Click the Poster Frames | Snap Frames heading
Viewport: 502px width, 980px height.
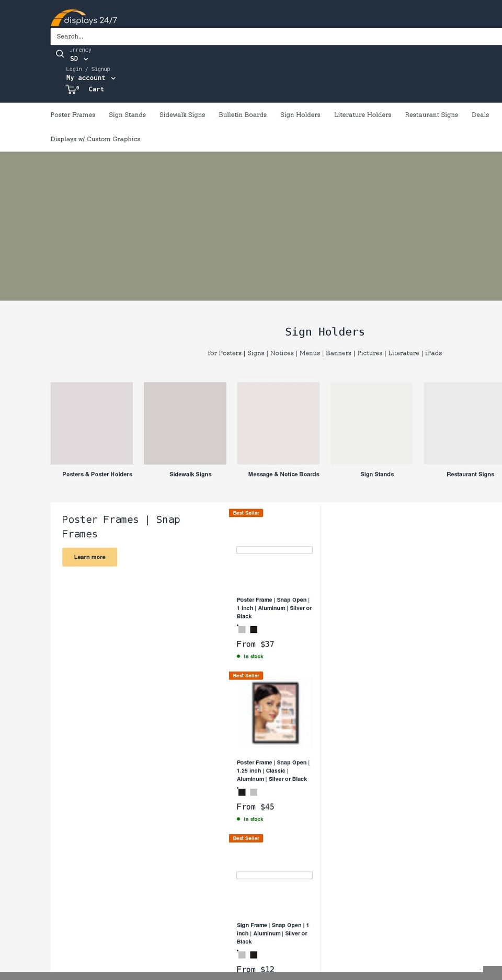point(121,527)
